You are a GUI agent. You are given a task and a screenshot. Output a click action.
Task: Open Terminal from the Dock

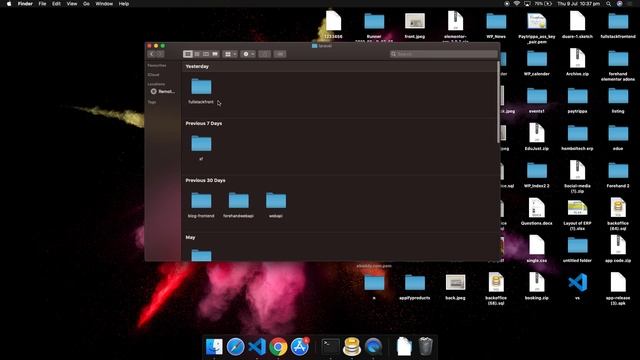(330, 347)
